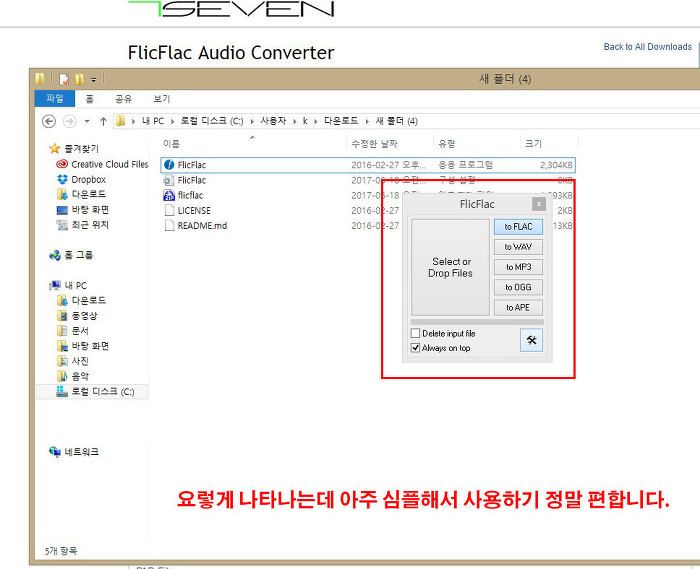700x569 pixels.
Task: Click the README.md file icon
Action: [x=169, y=225]
